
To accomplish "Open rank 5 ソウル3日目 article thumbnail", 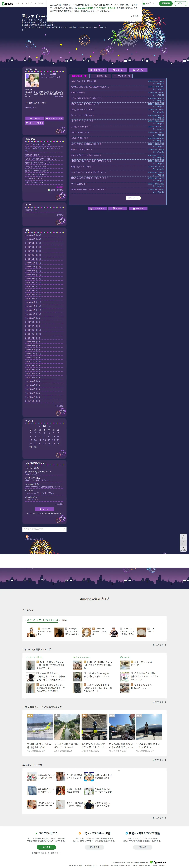I will 149,727.
